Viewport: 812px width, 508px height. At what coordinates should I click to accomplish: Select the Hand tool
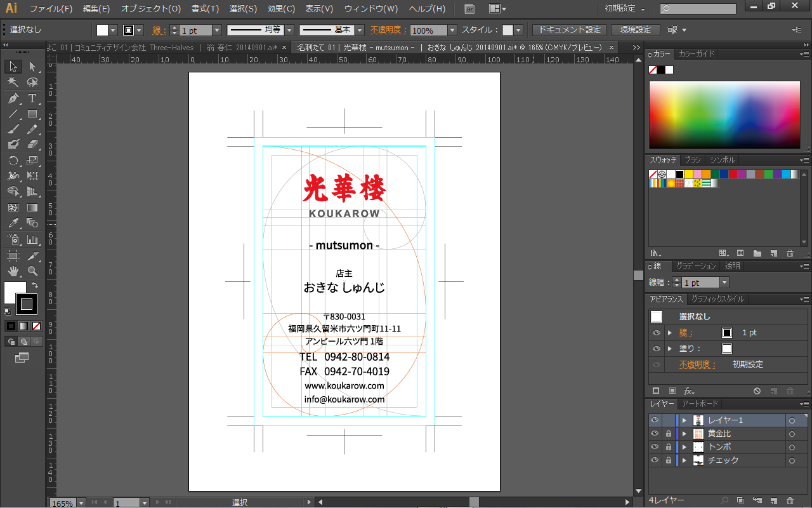click(x=13, y=271)
